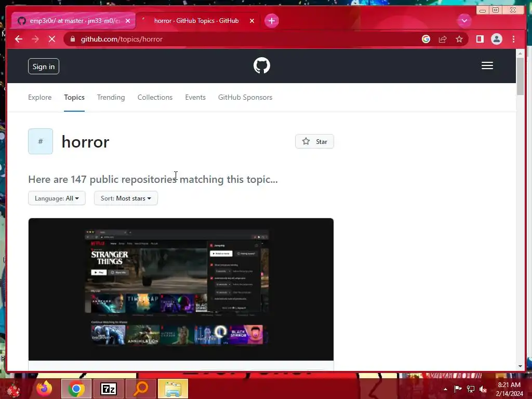Stop page loading with the X button
532x399 pixels.
52,39
